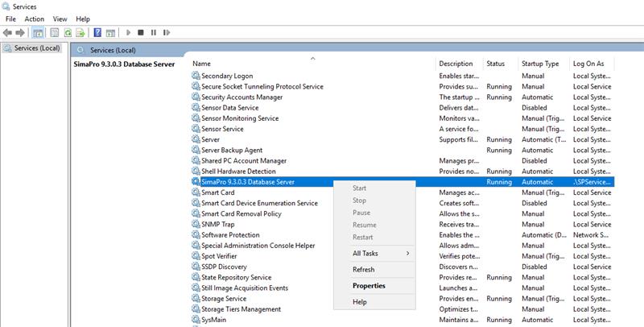
Task: Click the gear icon beside Smart Card Removal Policy
Action: [x=196, y=213]
